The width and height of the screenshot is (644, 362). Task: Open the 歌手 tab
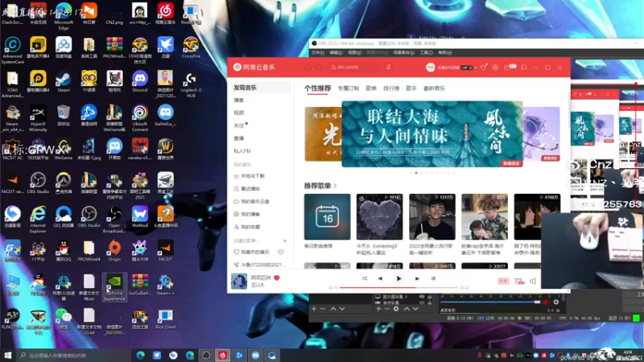[411, 88]
